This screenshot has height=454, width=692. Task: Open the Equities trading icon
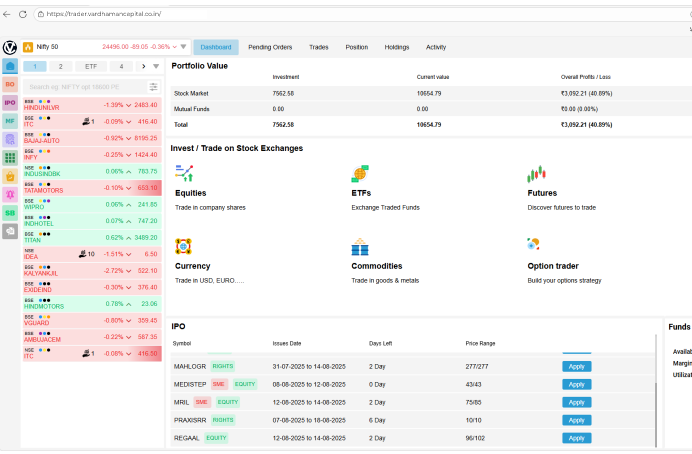click(x=184, y=174)
